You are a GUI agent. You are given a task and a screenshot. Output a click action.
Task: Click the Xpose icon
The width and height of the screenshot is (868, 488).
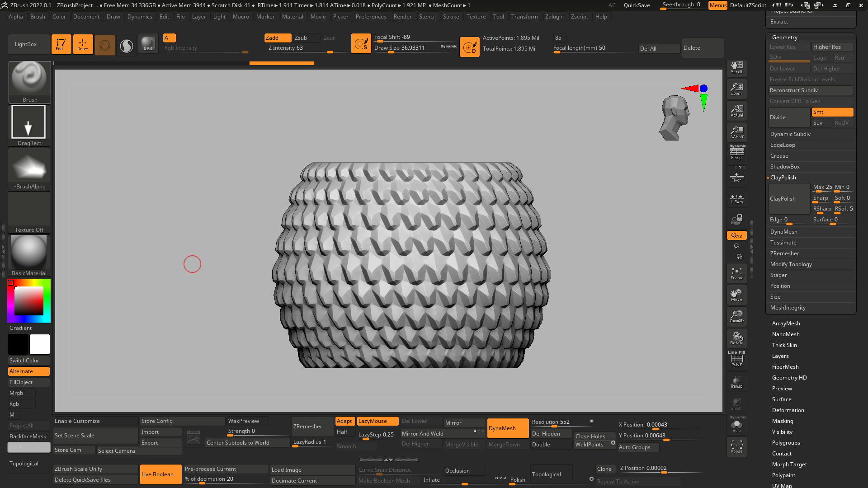point(736,447)
